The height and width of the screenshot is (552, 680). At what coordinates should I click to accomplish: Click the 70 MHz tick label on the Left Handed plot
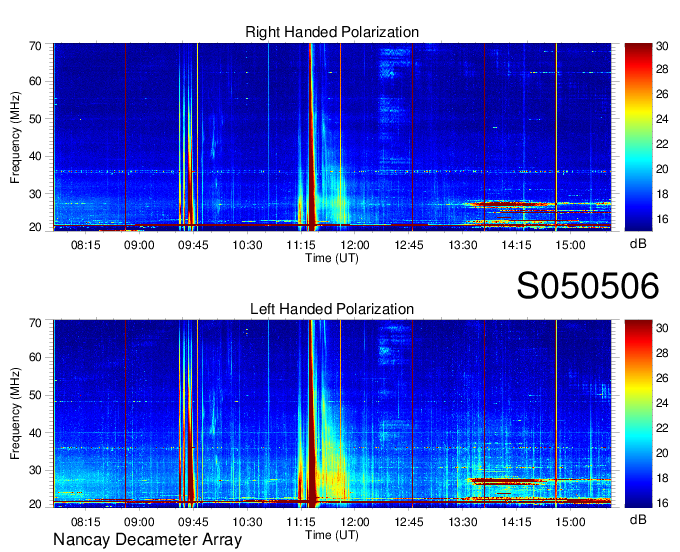pos(35,323)
